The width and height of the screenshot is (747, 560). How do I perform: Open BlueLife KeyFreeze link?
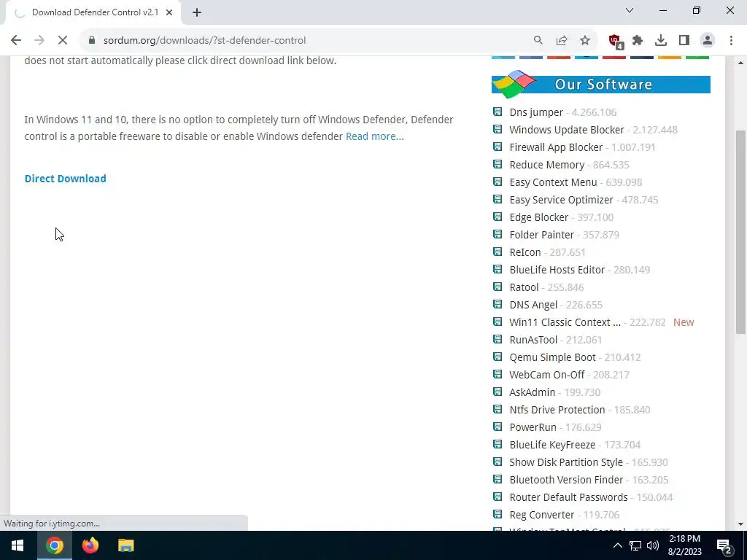click(552, 445)
